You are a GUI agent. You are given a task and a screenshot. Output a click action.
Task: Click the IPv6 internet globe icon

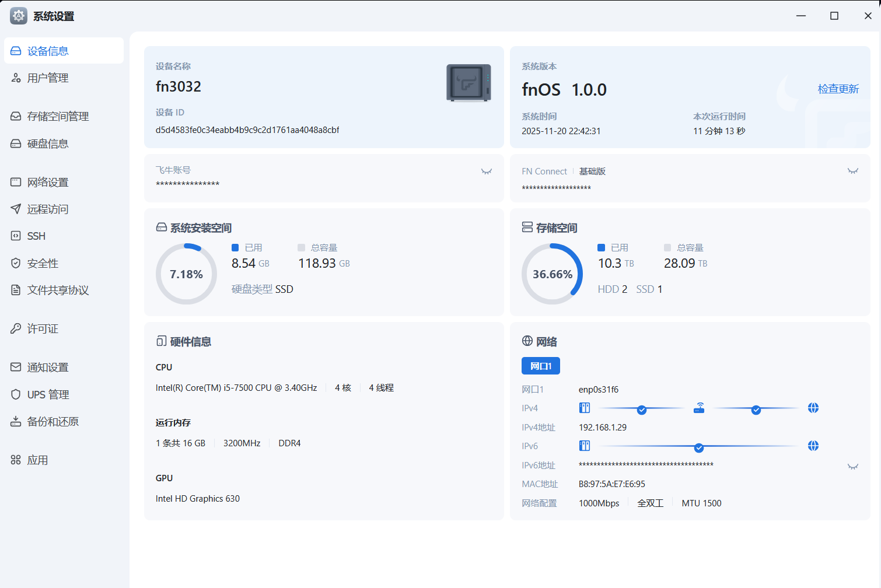point(813,446)
